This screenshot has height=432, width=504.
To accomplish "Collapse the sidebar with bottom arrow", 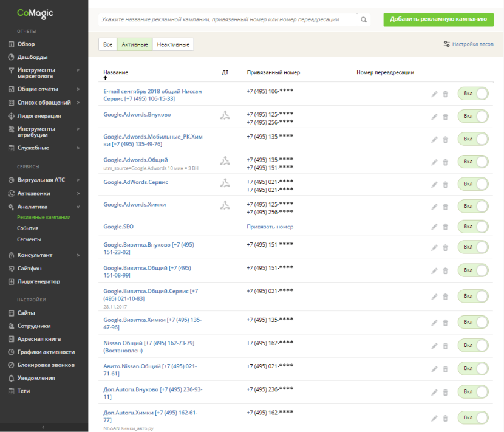I will click(44, 427).
